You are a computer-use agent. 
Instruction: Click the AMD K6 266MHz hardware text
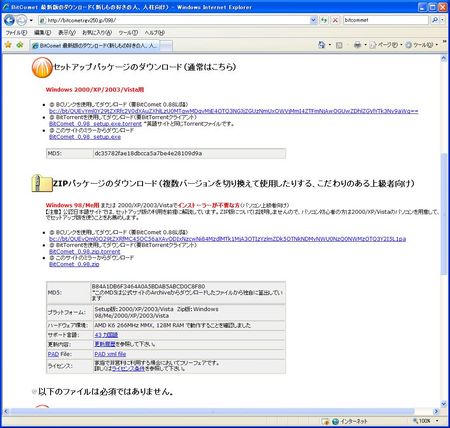[x=173, y=325]
